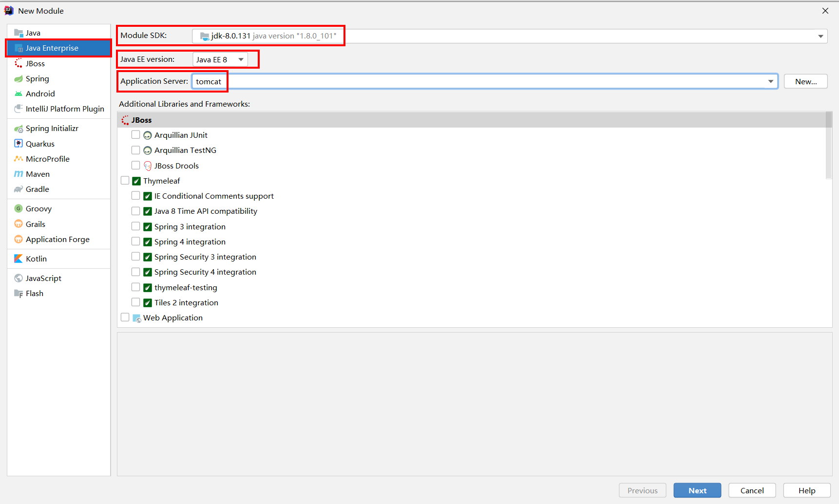This screenshot has height=504, width=839.
Task: Click the Application Forge icon
Action: click(x=19, y=239)
